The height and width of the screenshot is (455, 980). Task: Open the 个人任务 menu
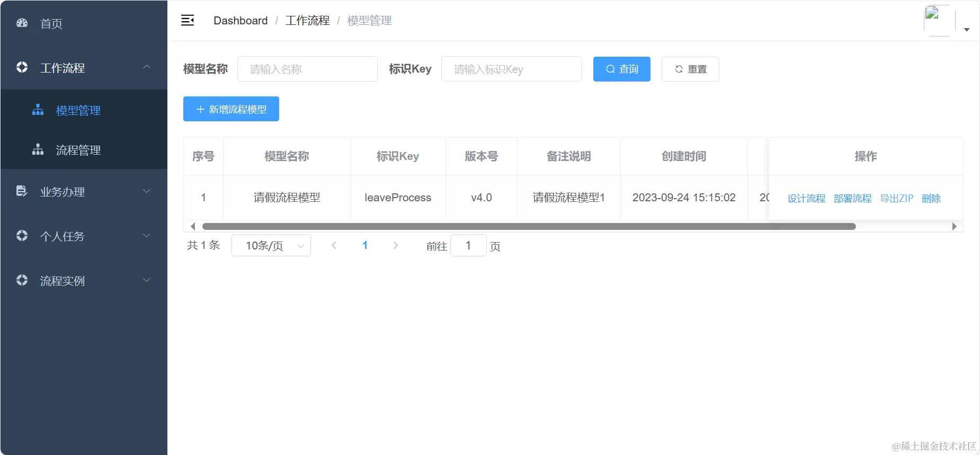[x=84, y=236]
